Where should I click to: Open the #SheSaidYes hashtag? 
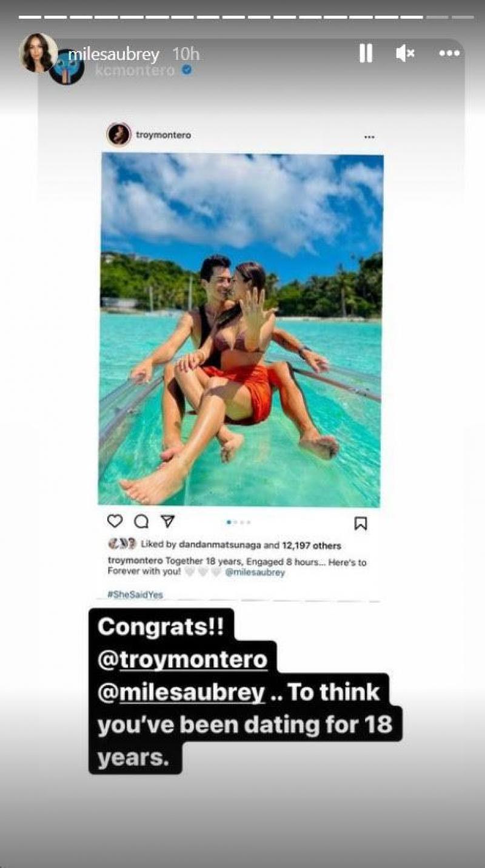(x=135, y=595)
